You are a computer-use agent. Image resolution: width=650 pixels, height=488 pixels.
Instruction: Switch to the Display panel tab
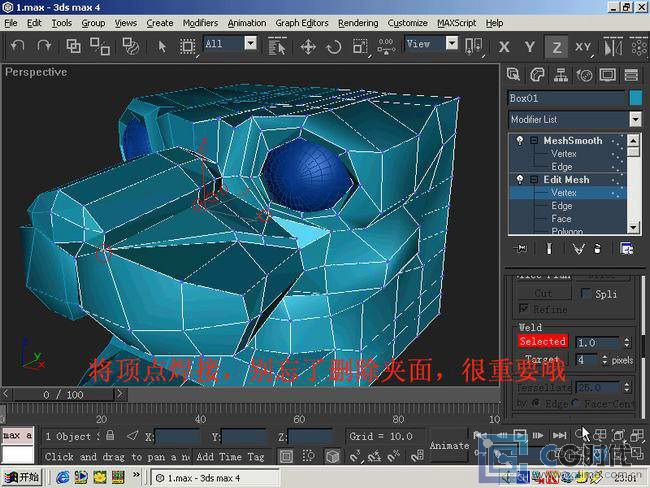tap(608, 75)
